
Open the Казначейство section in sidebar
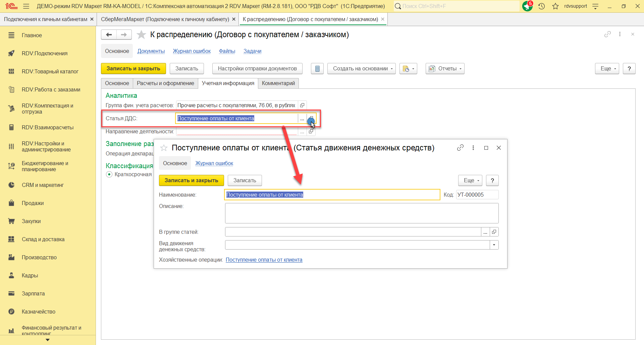[39, 312]
